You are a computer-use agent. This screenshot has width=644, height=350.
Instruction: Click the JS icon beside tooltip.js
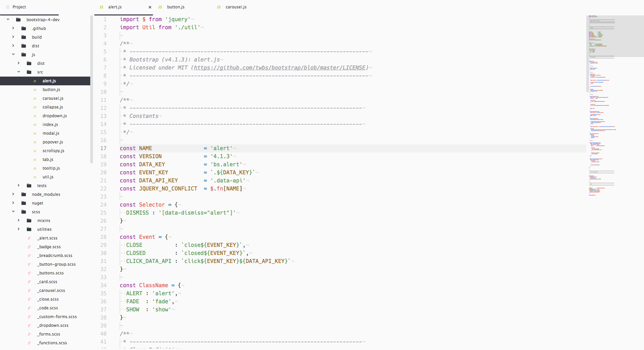click(35, 168)
